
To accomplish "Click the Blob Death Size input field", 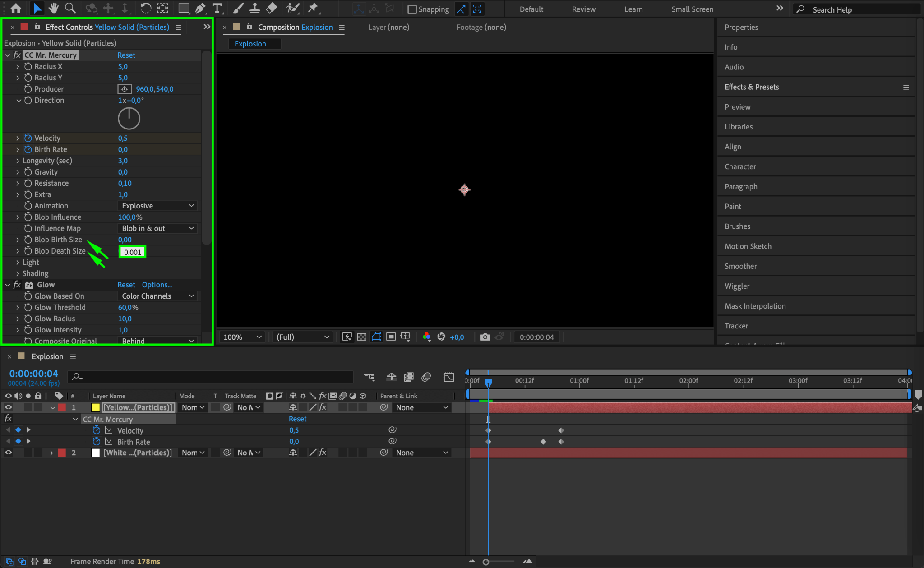I will tap(132, 252).
